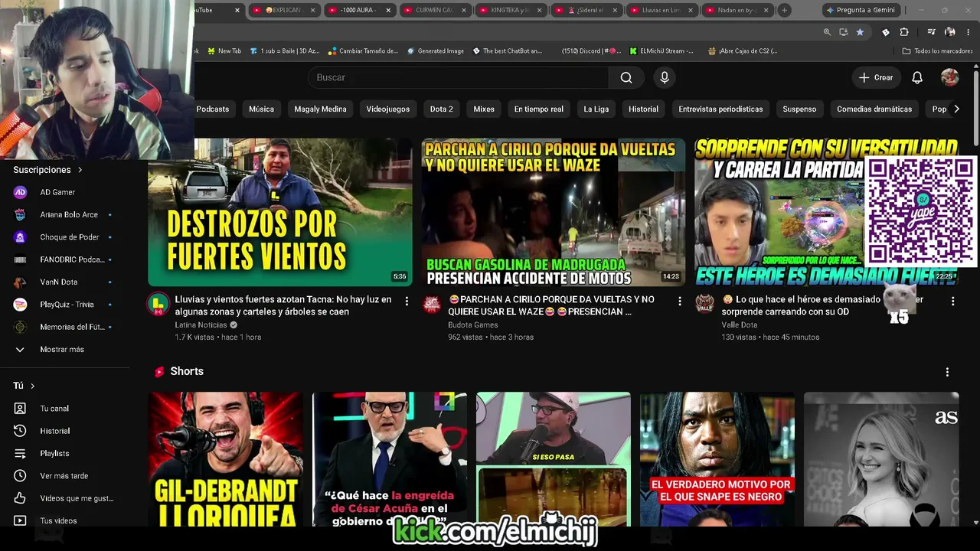Screen dimensions: 980x551
Task: Show more category chips with right arrow
Action: [x=956, y=109]
